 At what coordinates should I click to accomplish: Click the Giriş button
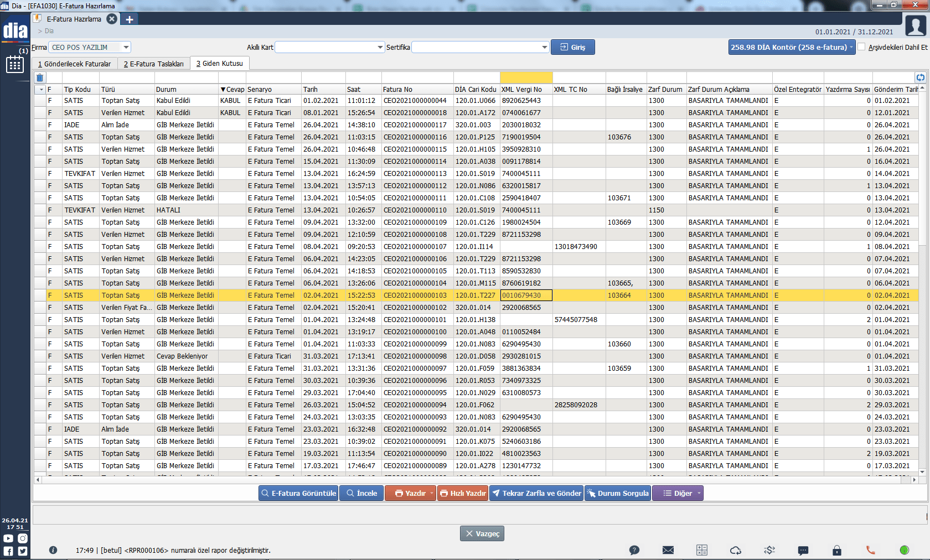pos(573,47)
